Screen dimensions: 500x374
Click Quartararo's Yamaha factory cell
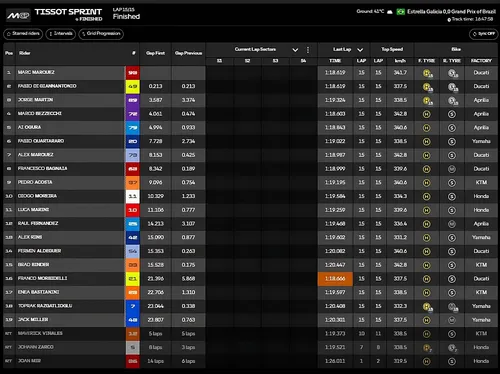pyautogui.click(x=481, y=141)
